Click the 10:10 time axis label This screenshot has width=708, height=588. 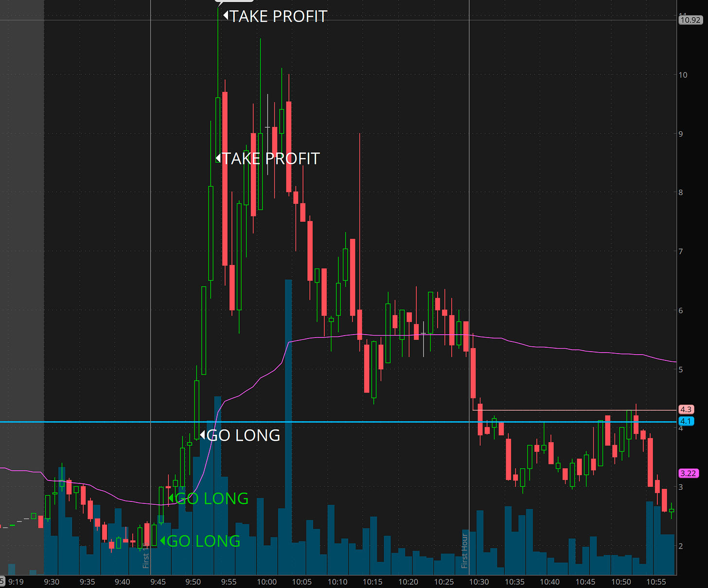pyautogui.click(x=337, y=582)
